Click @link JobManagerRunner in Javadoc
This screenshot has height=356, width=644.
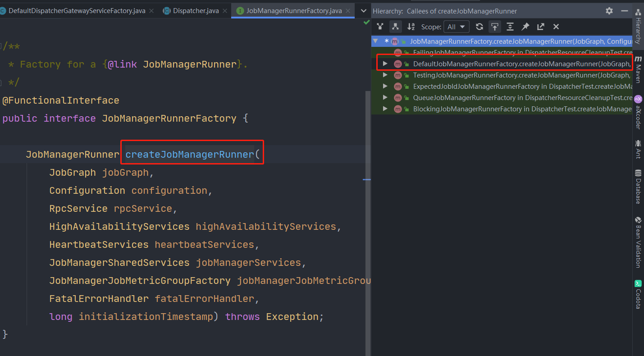click(x=172, y=64)
